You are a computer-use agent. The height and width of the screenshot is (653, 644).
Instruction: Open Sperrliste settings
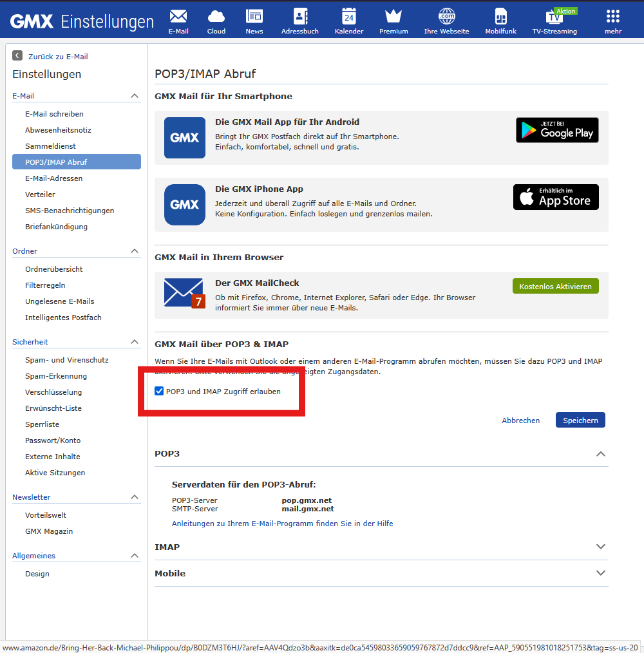pos(42,424)
